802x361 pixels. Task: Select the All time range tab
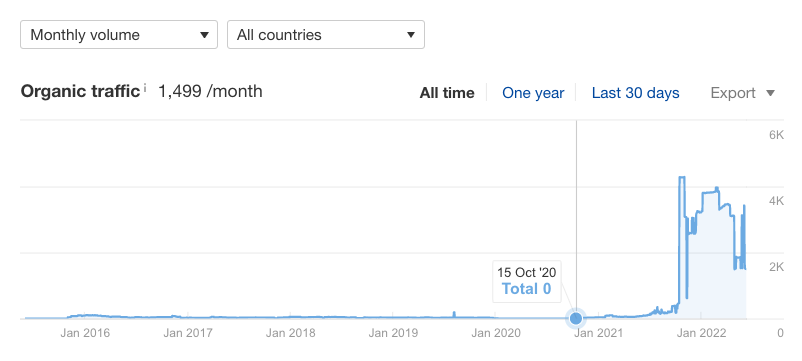[x=447, y=93]
